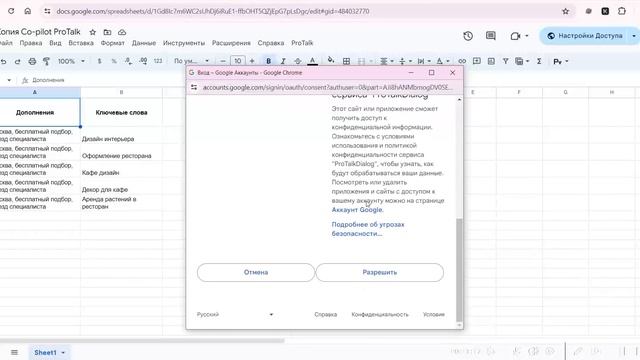Click the font size field

coord(238,61)
